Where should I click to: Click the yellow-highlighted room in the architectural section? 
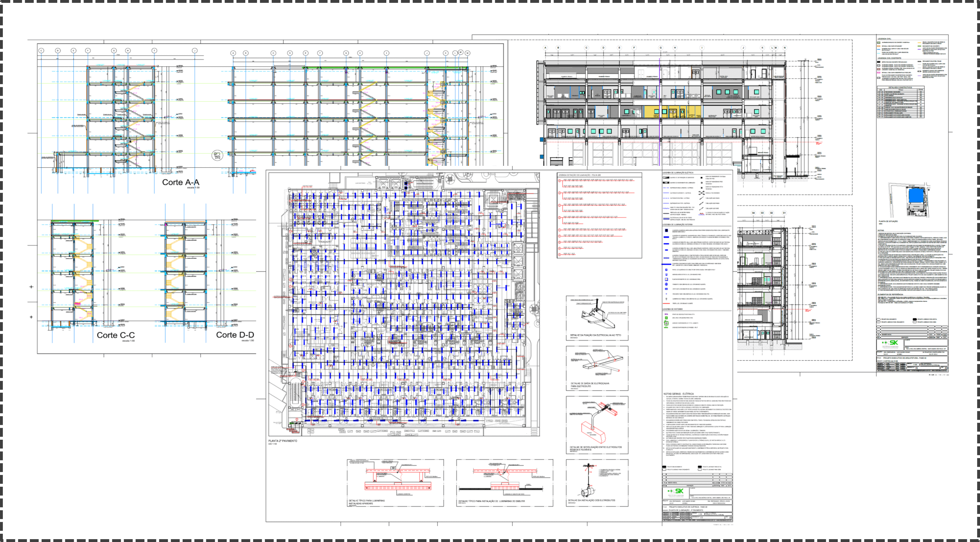pyautogui.click(x=672, y=111)
